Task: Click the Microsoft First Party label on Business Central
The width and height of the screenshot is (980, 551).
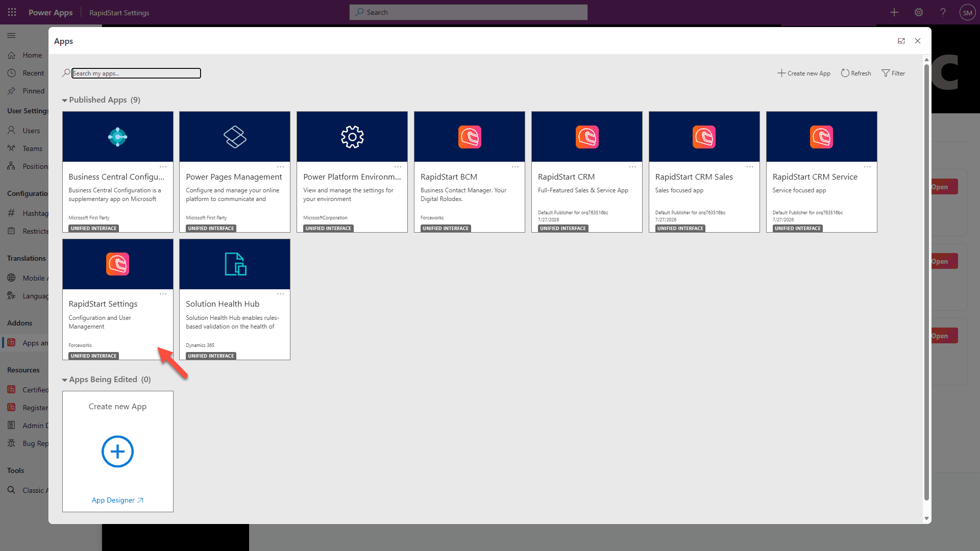Action: (x=89, y=218)
